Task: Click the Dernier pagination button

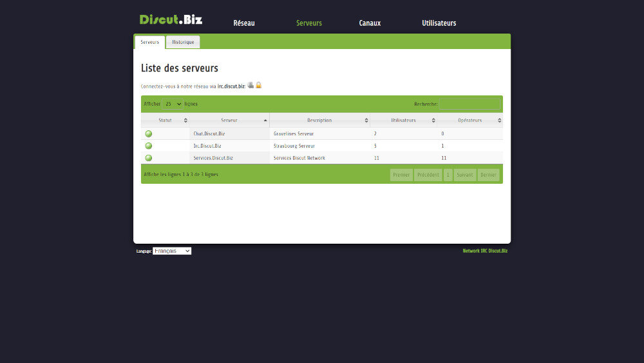Action: (x=488, y=175)
